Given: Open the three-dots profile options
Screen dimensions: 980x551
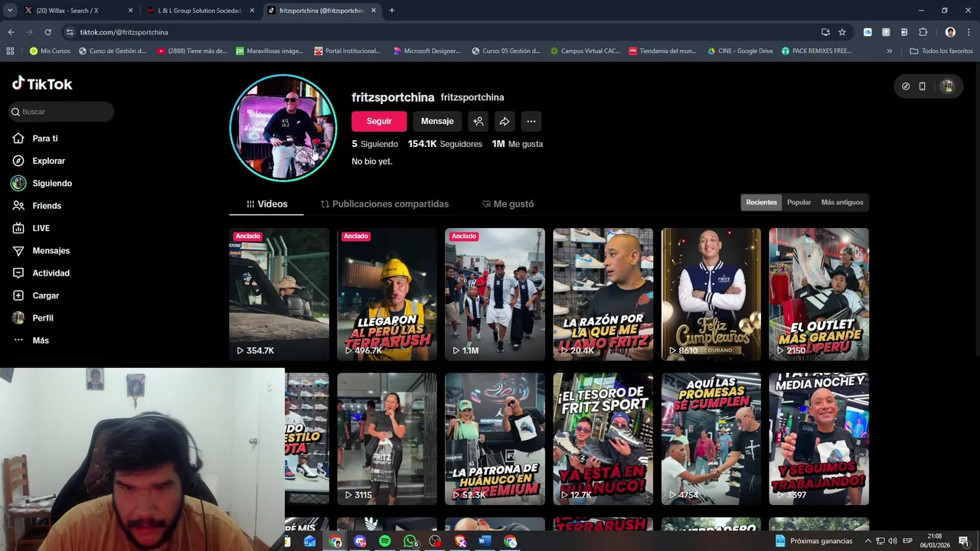Looking at the screenshot, I should (531, 121).
